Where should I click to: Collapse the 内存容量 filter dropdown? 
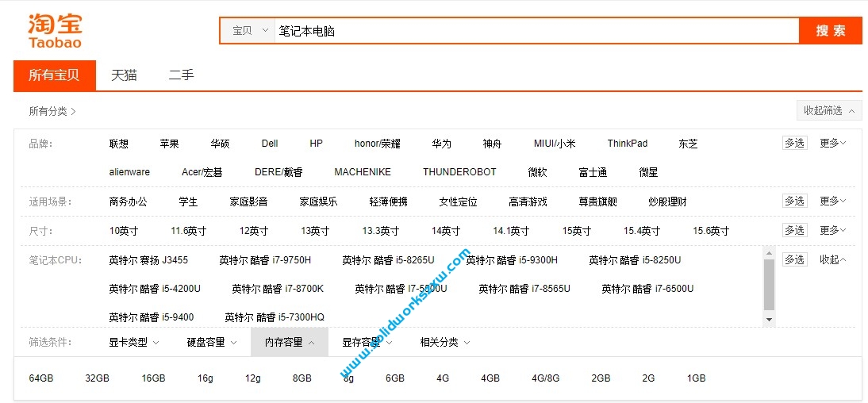click(290, 342)
